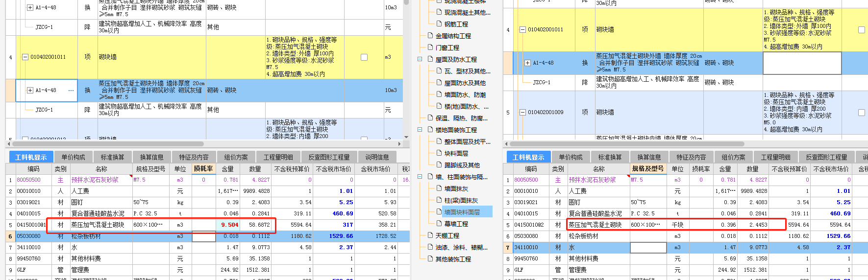Click code 0415001001 in left panel's material list
868x280 pixels.
pyautogui.click(x=31, y=225)
